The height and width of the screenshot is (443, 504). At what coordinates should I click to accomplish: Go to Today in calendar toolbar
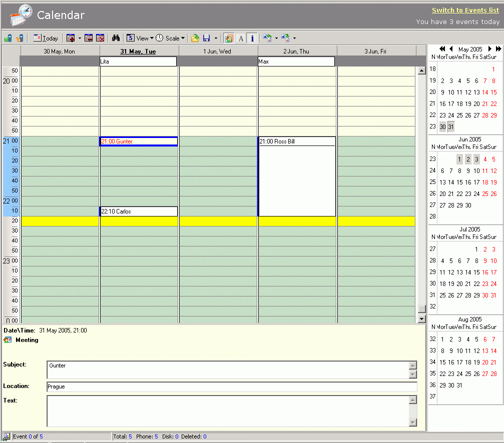46,38
